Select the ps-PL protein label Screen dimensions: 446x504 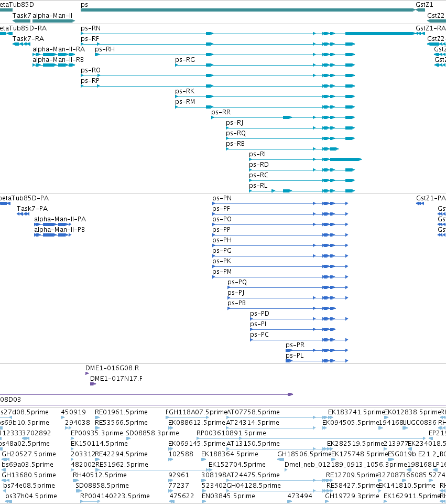tap(295, 356)
